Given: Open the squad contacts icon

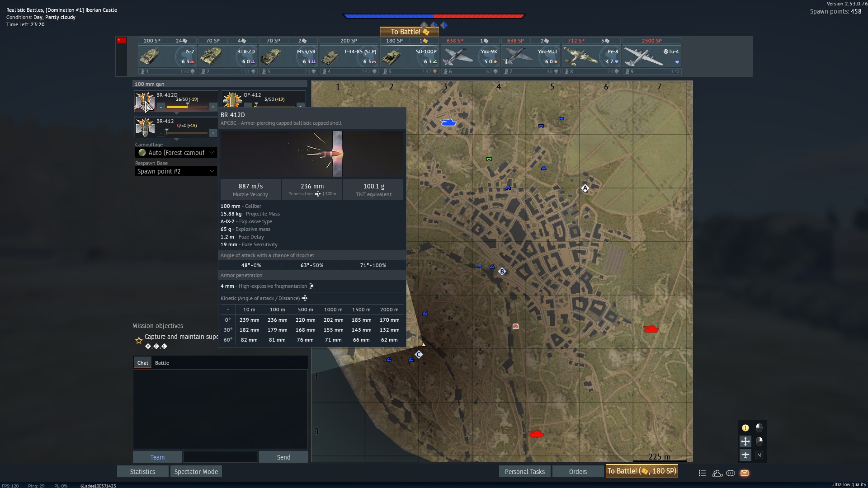Looking at the screenshot, I should coord(717,473).
